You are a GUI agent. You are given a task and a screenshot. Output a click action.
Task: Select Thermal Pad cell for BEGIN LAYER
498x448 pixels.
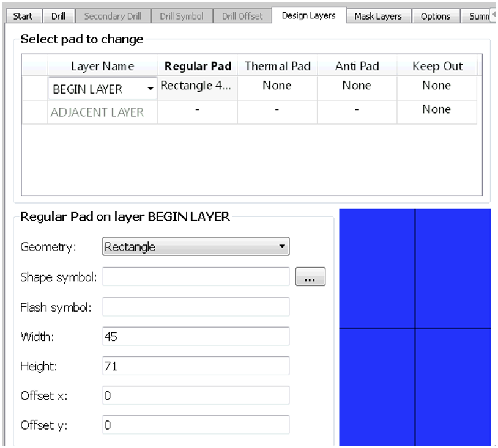[x=277, y=87]
